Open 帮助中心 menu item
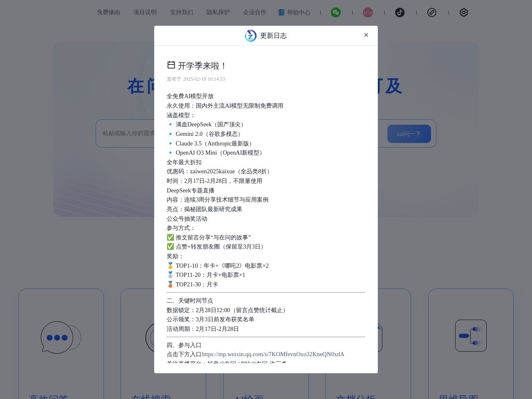The image size is (532, 399). coord(298,12)
